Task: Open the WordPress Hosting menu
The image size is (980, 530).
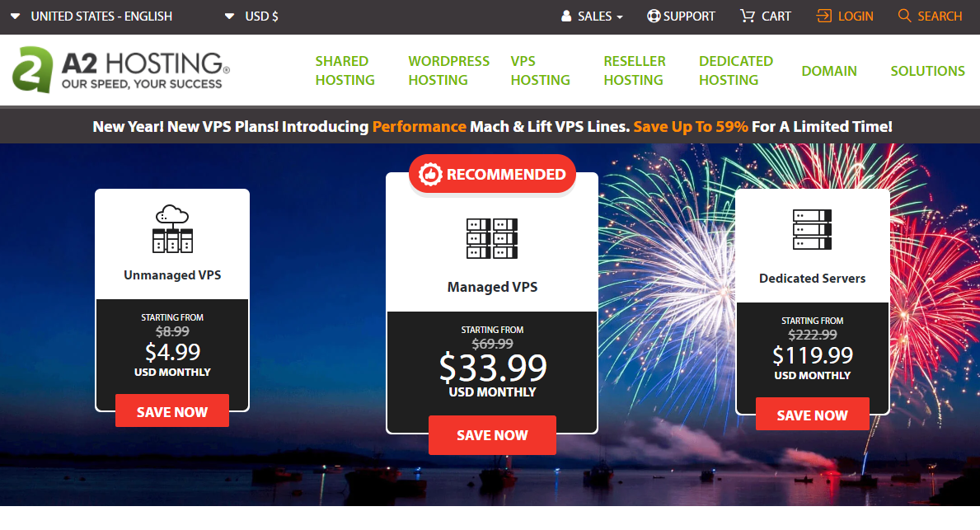Action: [448, 71]
